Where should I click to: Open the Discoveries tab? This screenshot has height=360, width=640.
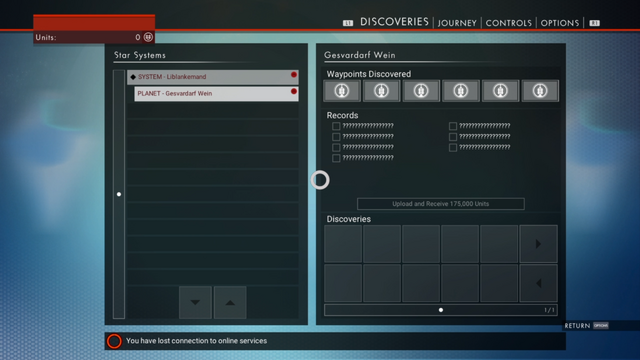click(x=394, y=22)
